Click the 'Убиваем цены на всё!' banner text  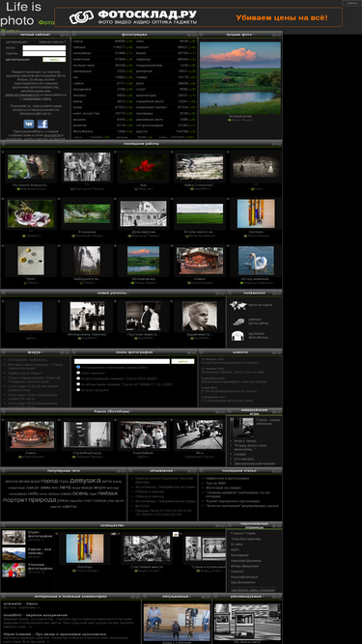(282, 17)
